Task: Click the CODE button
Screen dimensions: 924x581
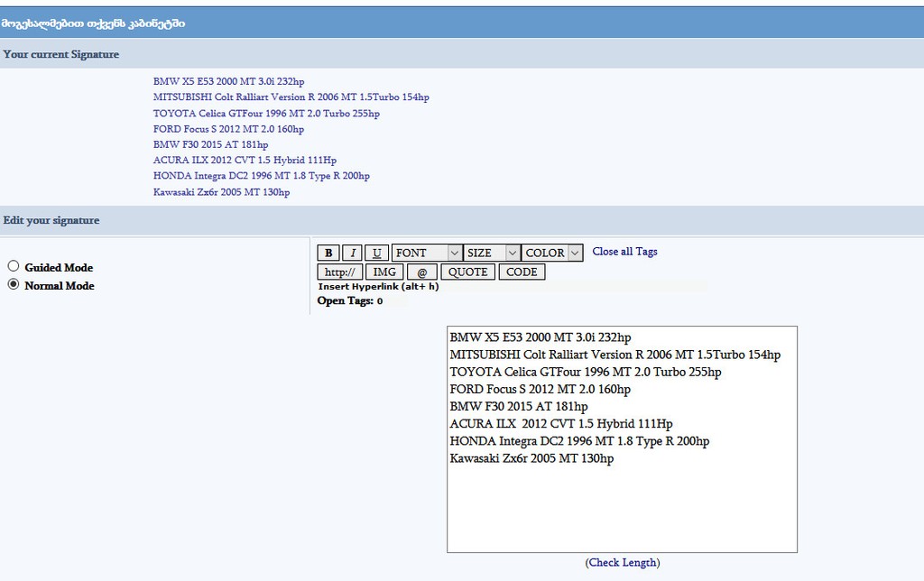Action: (x=522, y=272)
